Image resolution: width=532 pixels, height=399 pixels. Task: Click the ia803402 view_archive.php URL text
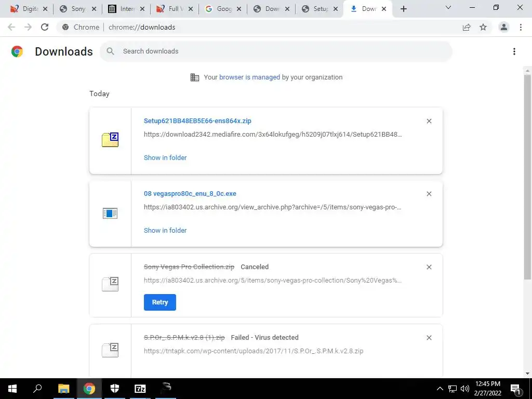(272, 207)
